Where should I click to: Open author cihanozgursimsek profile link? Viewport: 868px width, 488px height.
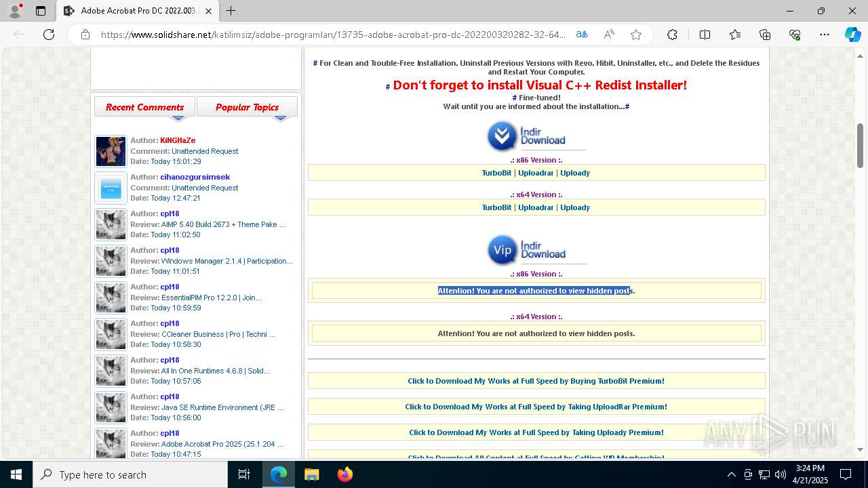click(x=195, y=177)
